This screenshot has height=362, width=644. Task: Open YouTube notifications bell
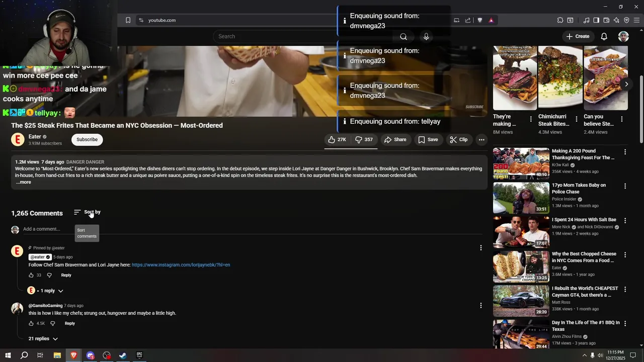pos(604,36)
